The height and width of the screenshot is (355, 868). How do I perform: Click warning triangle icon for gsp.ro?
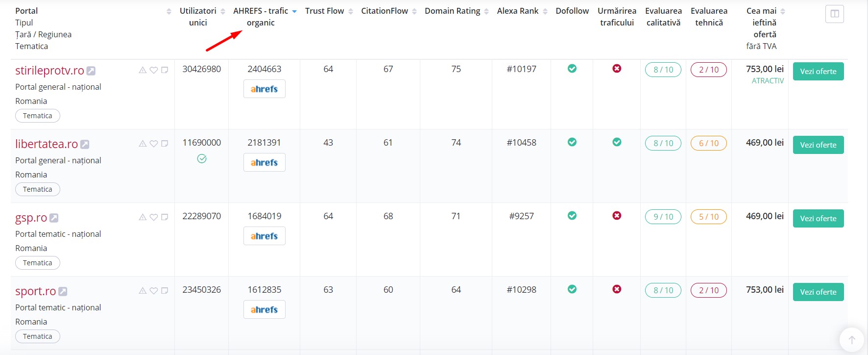143,217
